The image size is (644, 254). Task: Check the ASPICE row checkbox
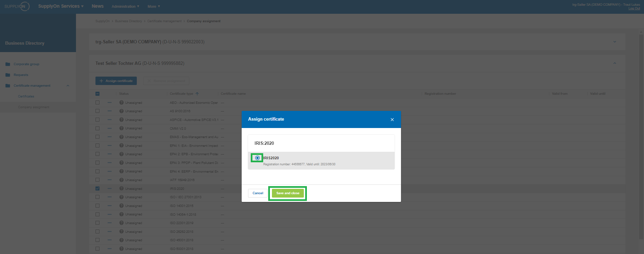click(97, 120)
